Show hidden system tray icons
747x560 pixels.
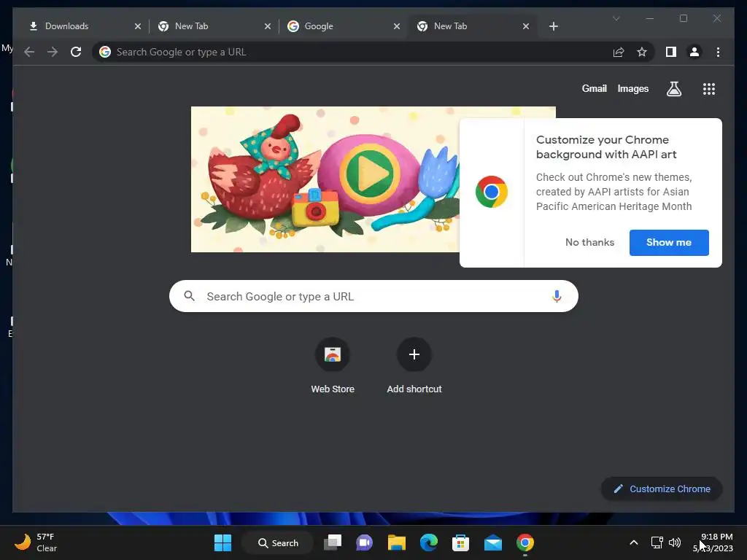[x=634, y=542]
